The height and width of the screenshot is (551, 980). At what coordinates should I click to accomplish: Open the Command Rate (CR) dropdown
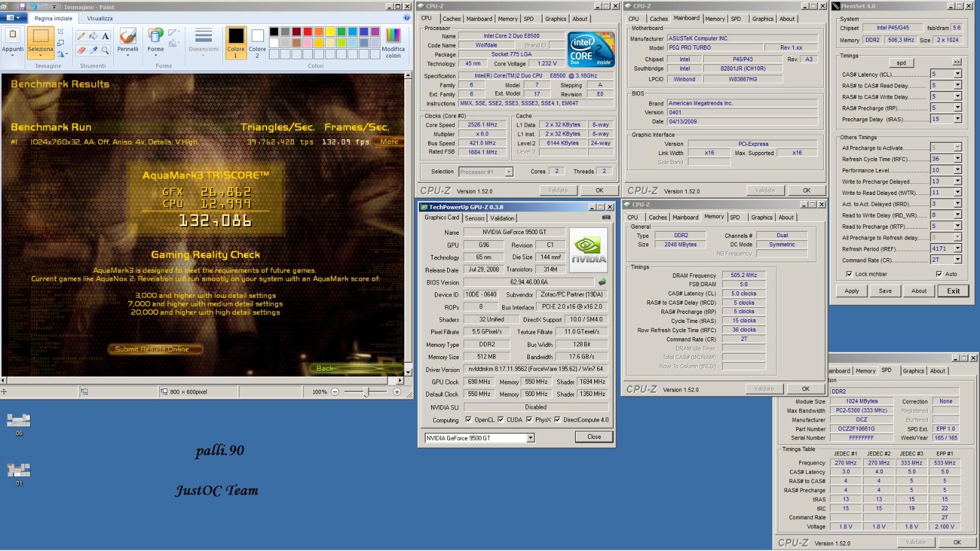[957, 260]
